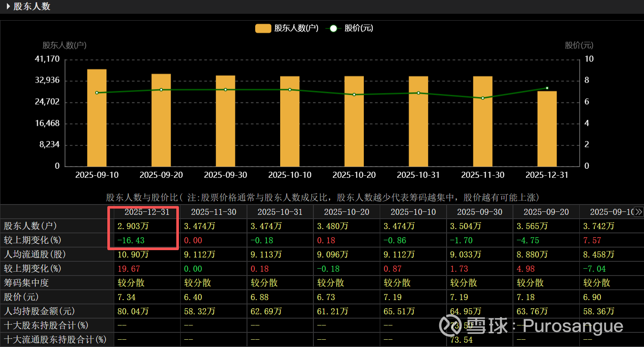
Task: Click the 筹码集中度 row label
Action: pyautogui.click(x=26, y=283)
